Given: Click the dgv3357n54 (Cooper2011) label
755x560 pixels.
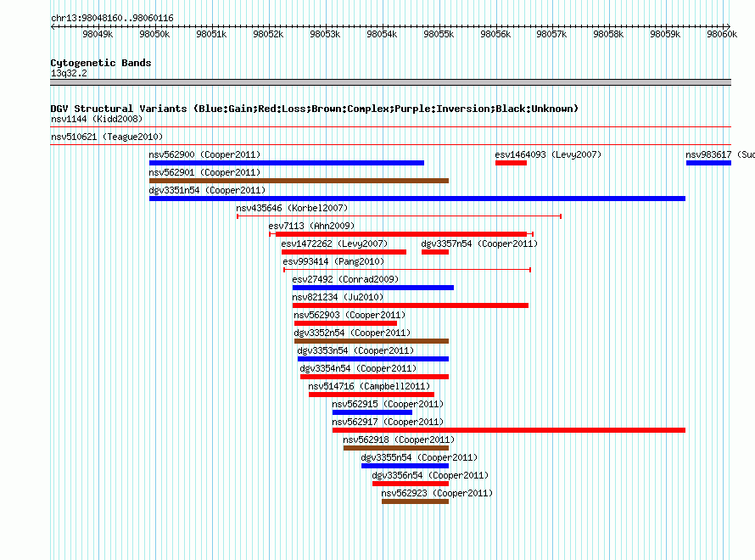Looking at the screenshot, I should pyautogui.click(x=479, y=244).
